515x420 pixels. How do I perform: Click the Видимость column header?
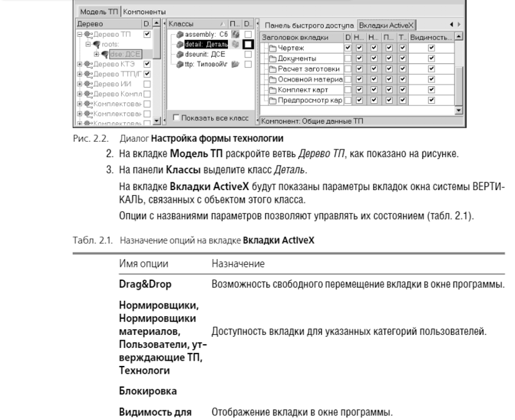pyautogui.click(x=431, y=37)
